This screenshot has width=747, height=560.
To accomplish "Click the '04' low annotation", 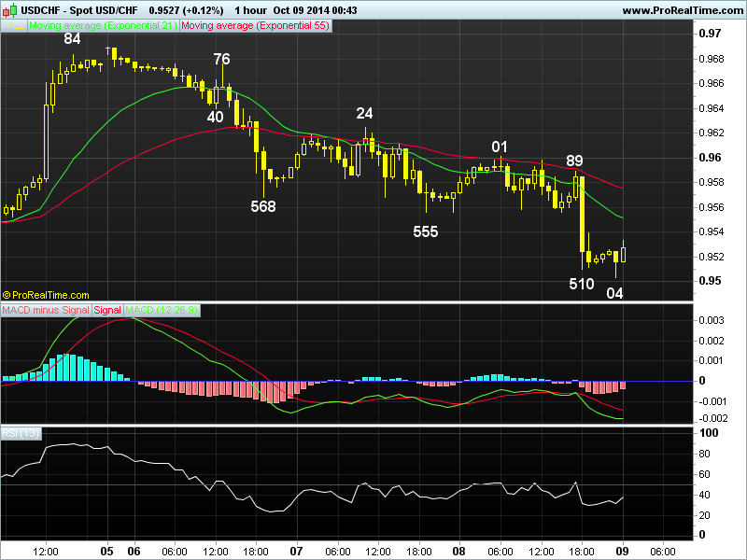I will pos(614,293).
